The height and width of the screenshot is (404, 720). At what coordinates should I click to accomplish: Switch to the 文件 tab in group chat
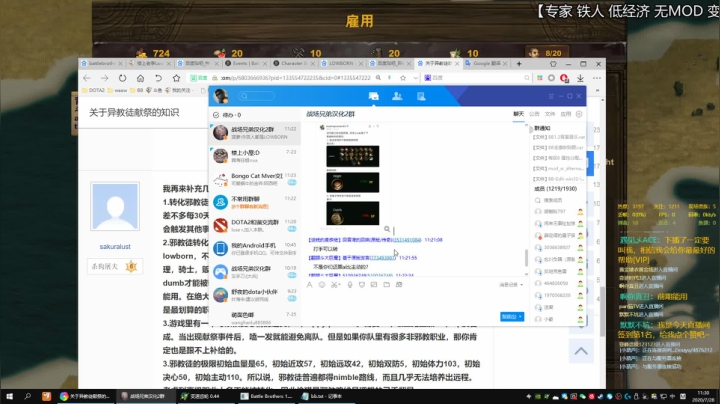coord(550,114)
